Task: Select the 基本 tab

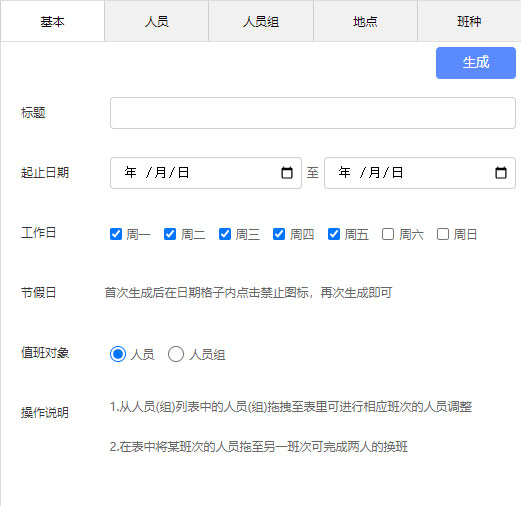Action: [52, 21]
